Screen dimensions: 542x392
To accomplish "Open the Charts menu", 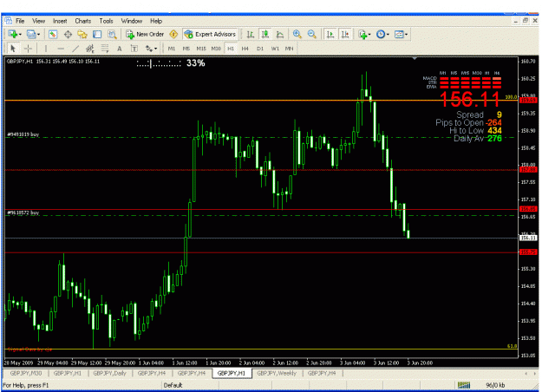I will 83,21.
